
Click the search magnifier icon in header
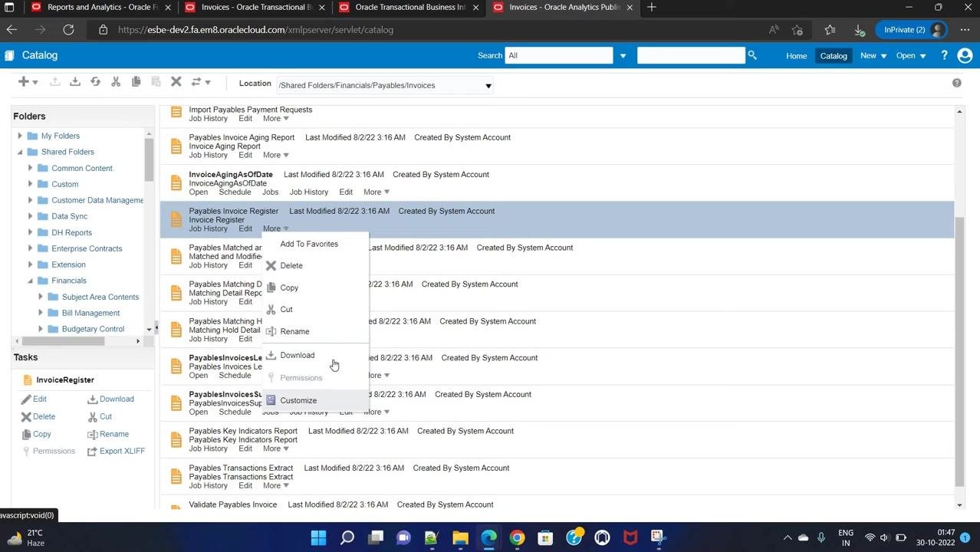coord(752,55)
